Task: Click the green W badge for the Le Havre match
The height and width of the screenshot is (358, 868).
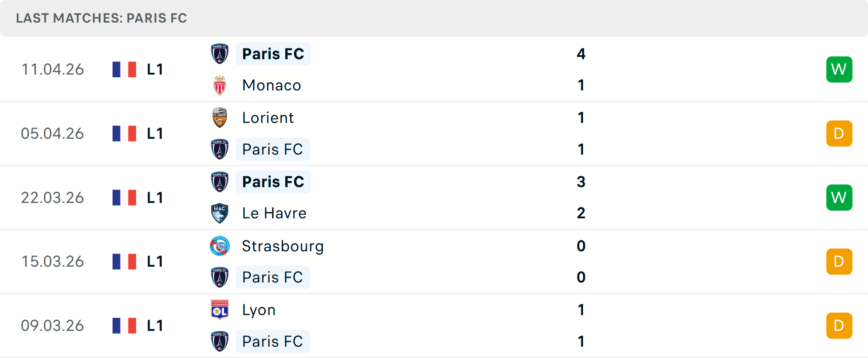Action: [x=839, y=198]
